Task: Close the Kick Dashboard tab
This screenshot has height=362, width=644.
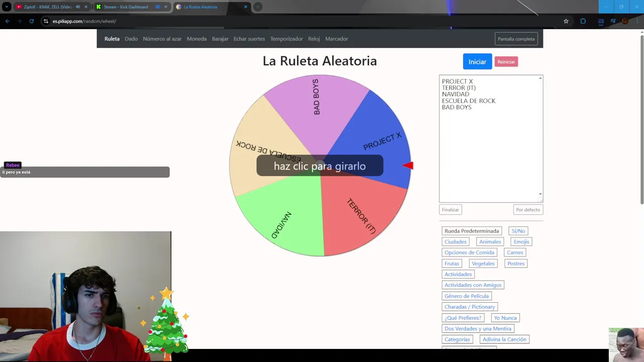Action: tap(166, 7)
